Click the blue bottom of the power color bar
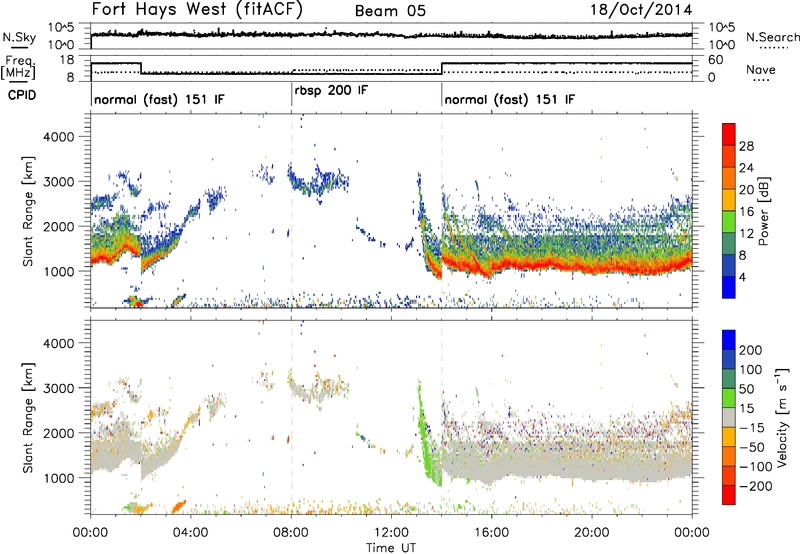This screenshot has width=800, height=554. 729,287
